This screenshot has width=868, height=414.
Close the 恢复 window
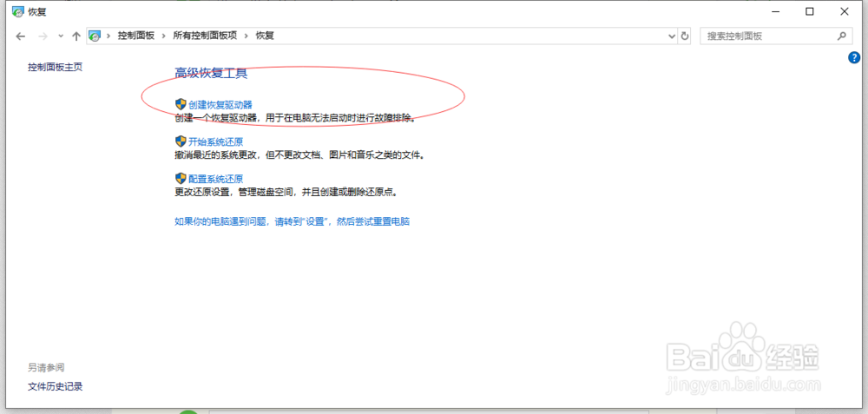tap(845, 11)
